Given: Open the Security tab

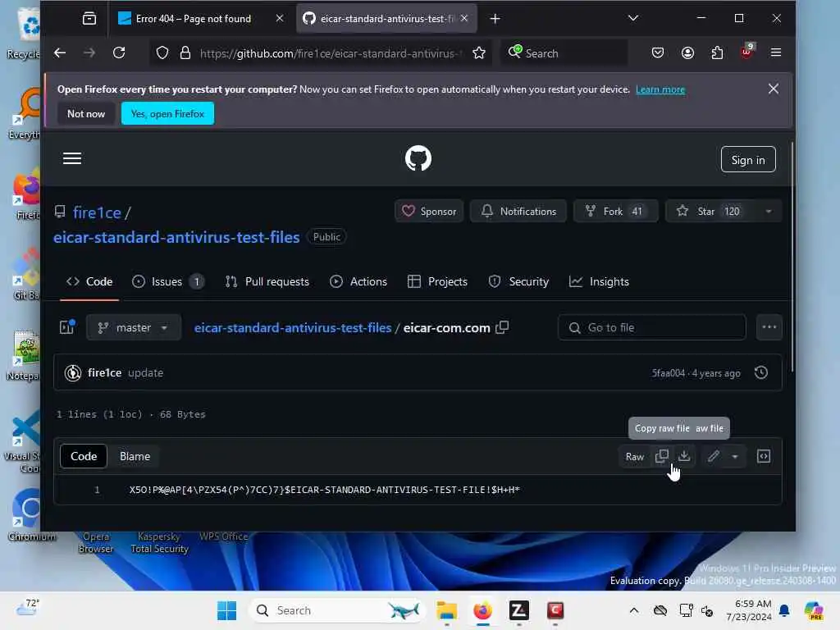Looking at the screenshot, I should pyautogui.click(x=518, y=282).
